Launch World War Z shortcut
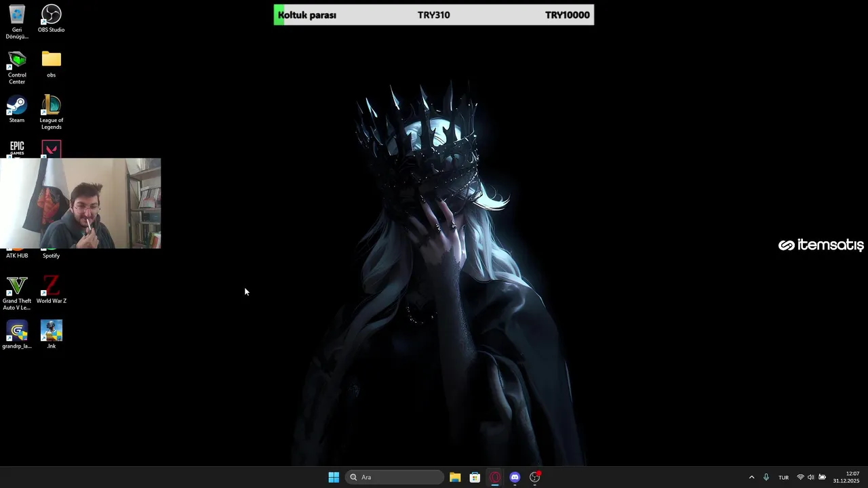 52,290
